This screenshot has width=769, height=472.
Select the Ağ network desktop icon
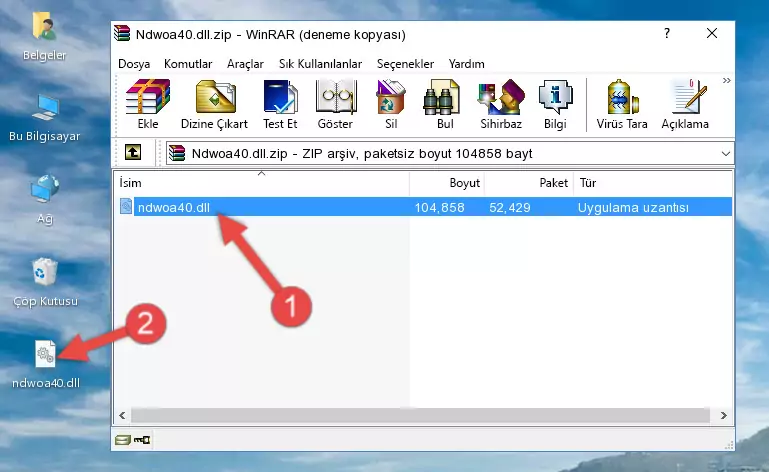click(45, 200)
